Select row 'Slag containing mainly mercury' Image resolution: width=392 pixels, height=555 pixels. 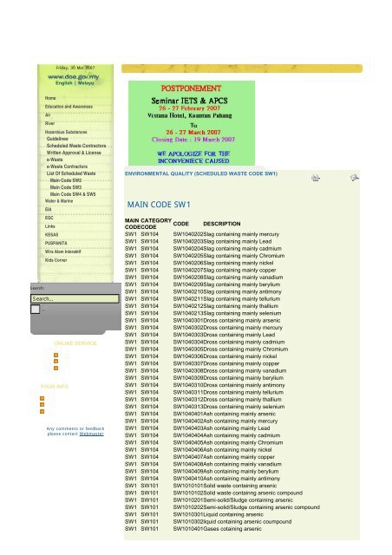coord(202,234)
